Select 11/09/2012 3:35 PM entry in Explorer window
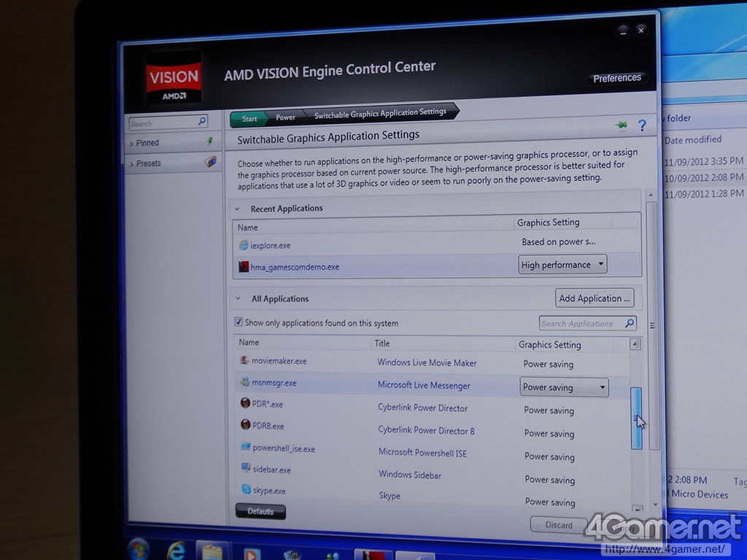 coord(704,161)
